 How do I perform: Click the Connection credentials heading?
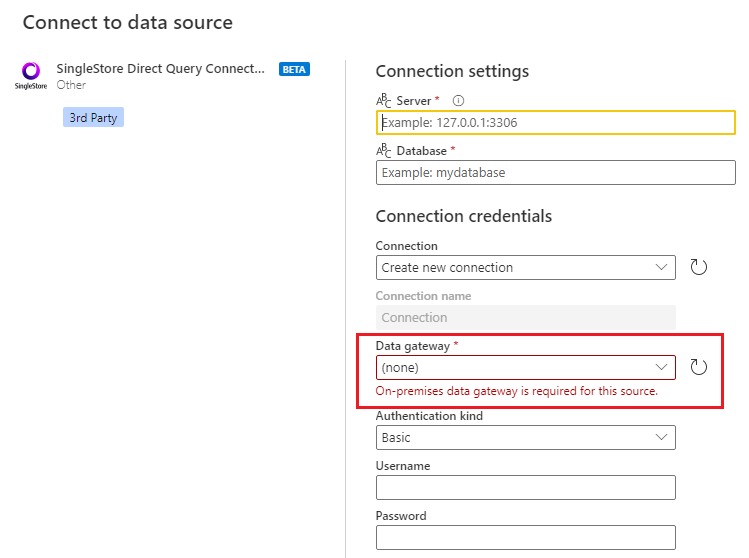pyautogui.click(x=463, y=216)
